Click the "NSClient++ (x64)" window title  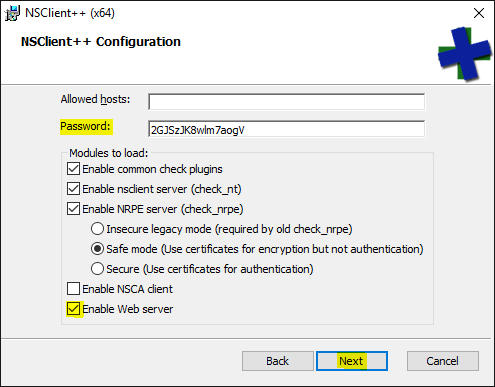(70, 13)
